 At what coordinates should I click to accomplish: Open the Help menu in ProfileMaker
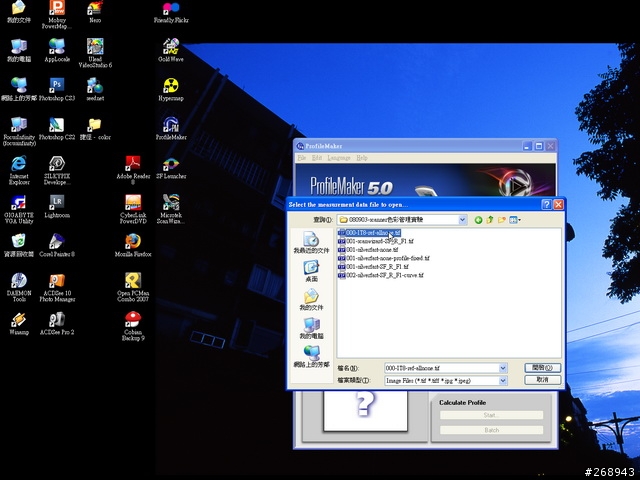pos(362,158)
